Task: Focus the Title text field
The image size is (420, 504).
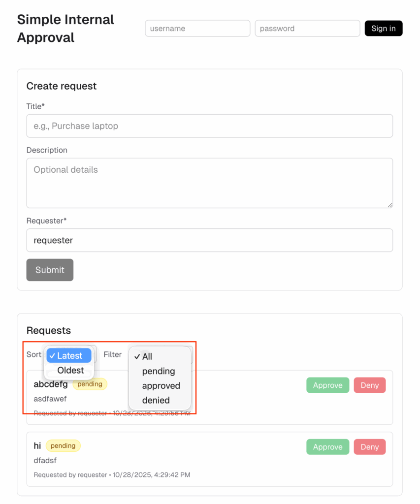Action: (x=209, y=126)
